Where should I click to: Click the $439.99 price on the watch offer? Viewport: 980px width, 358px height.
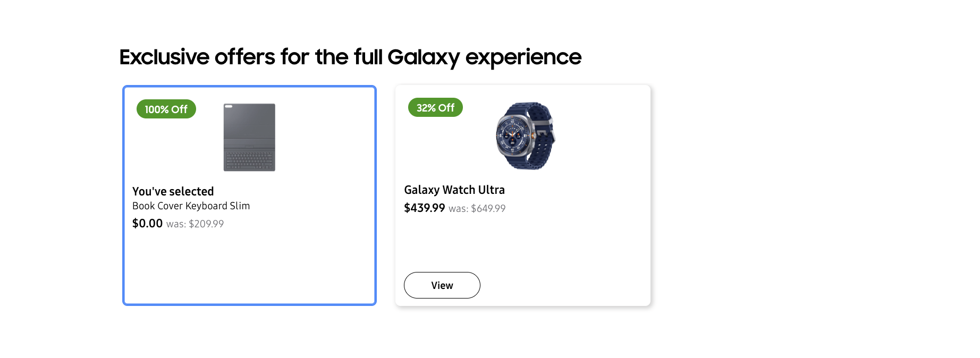click(425, 208)
